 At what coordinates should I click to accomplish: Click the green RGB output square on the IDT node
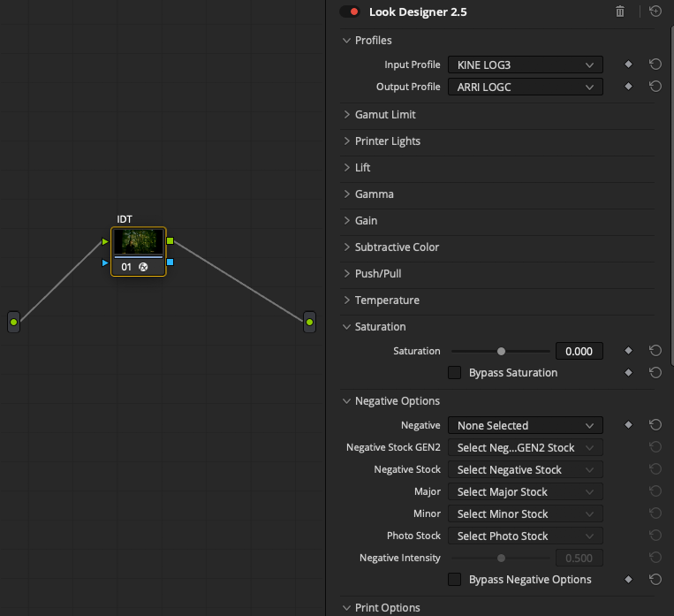coord(170,241)
